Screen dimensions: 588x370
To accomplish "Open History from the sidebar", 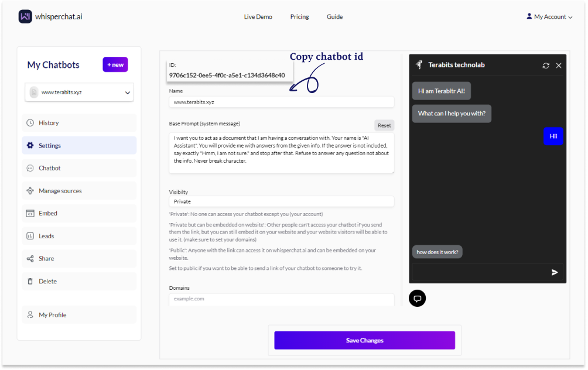I will point(79,123).
